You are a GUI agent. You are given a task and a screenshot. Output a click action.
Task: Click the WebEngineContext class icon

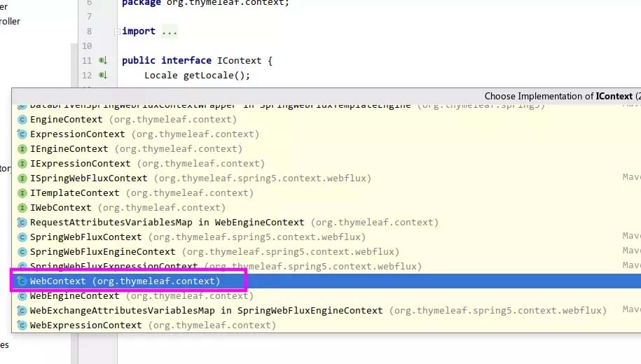pyautogui.click(x=22, y=296)
